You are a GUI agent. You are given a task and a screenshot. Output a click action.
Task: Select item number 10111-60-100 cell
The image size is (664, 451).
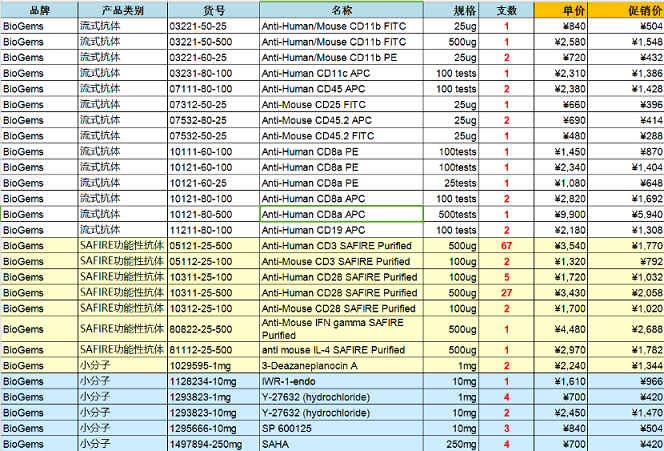[x=213, y=152]
